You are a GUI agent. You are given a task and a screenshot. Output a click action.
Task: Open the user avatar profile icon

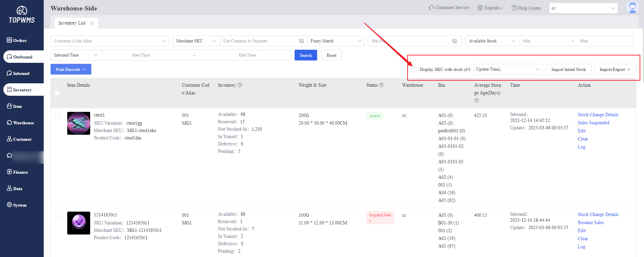point(632,7)
